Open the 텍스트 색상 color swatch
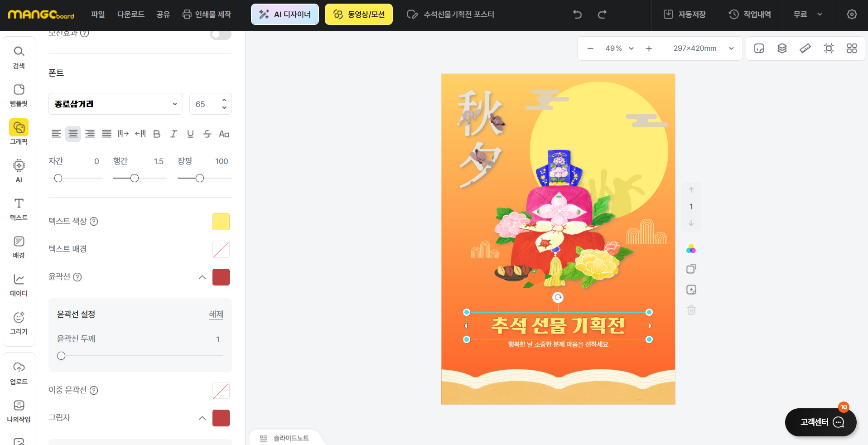The height and width of the screenshot is (445, 868). 221,222
